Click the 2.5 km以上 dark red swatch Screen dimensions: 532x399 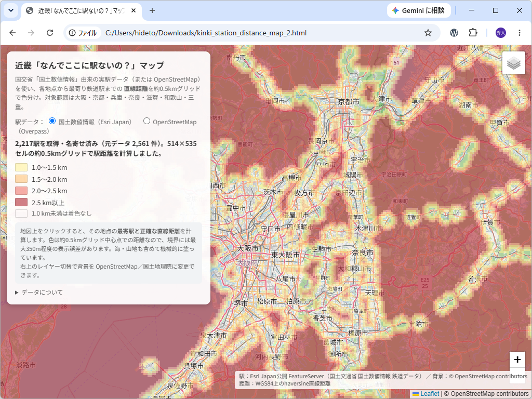(x=21, y=202)
